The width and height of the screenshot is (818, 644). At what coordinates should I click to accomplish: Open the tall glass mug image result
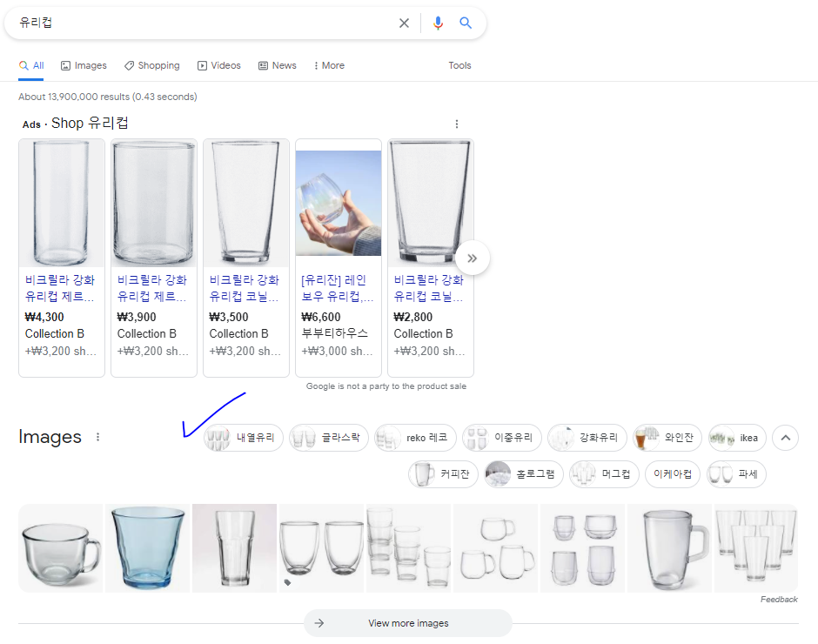669,548
